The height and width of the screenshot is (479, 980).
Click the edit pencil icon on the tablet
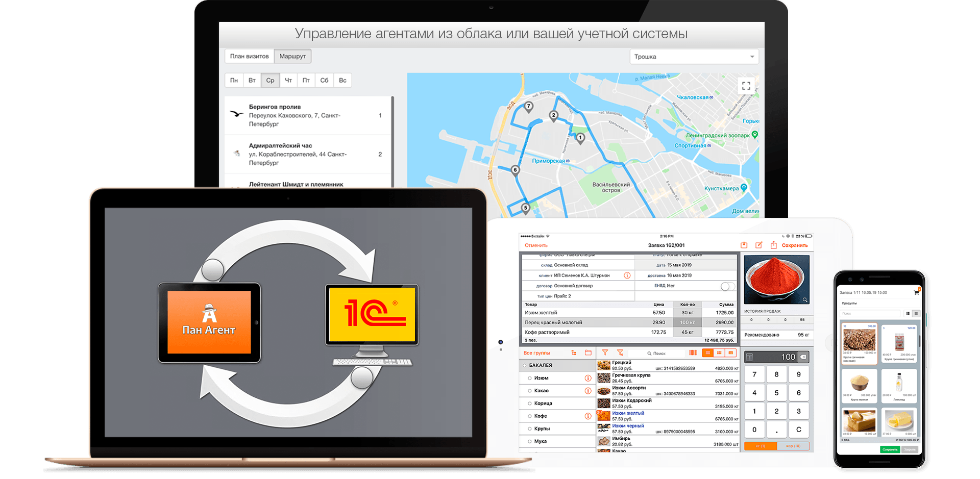tap(759, 245)
